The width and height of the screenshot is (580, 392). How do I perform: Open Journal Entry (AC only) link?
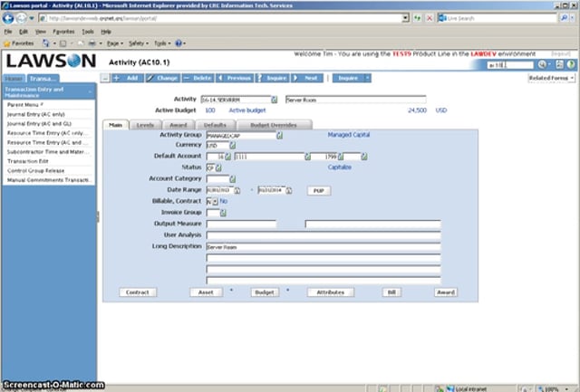tap(36, 114)
